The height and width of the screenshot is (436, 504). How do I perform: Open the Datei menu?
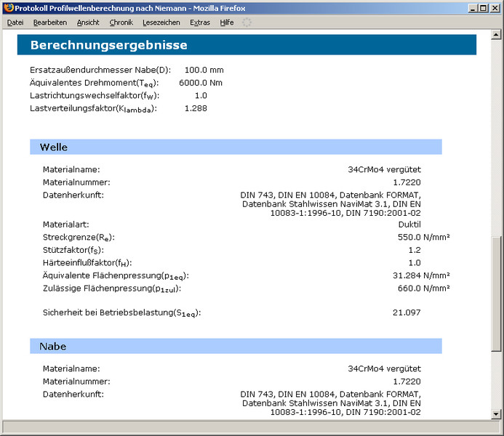pos(15,23)
